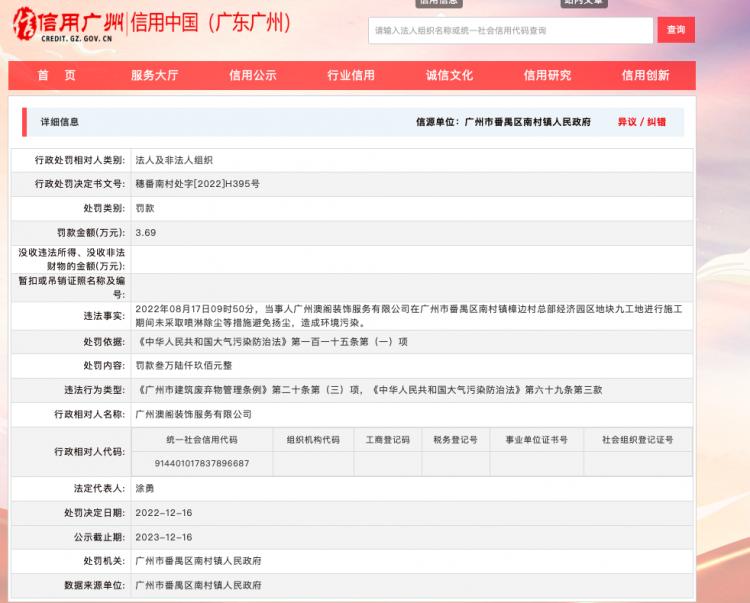750x603 pixels.
Task: Open the 信用研究 nav item
Action: click(x=547, y=75)
